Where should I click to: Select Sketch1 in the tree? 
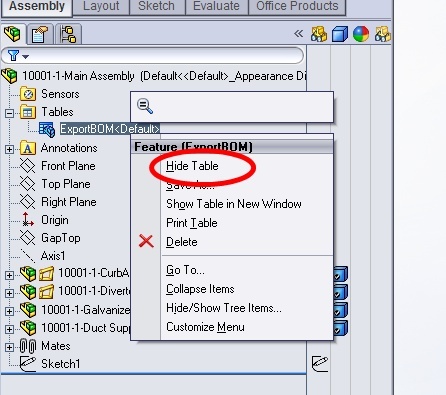(61, 364)
